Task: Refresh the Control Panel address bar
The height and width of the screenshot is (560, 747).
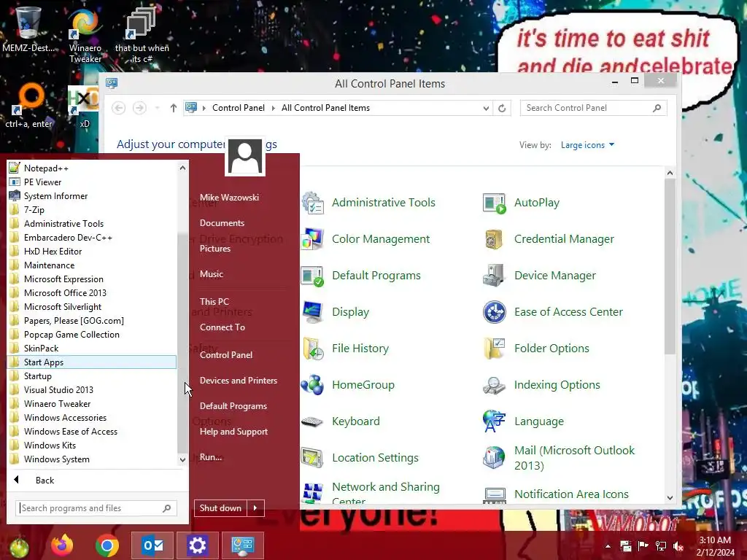Action: coord(502,108)
